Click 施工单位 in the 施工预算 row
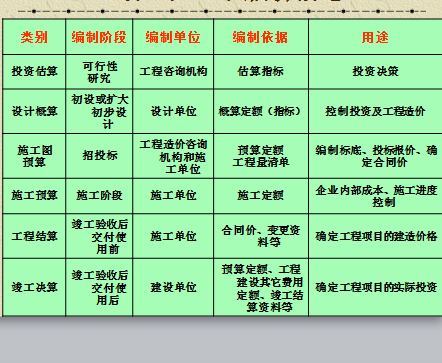This screenshot has width=442, height=363. point(173,196)
